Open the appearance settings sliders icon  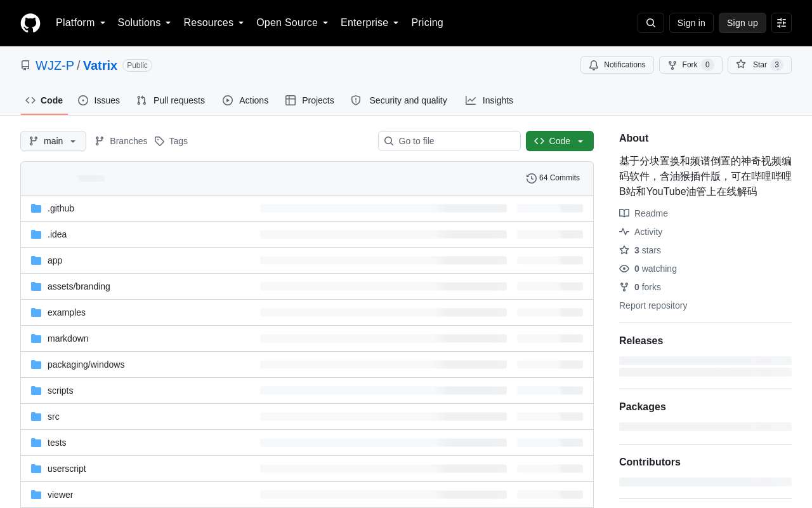[x=782, y=23]
